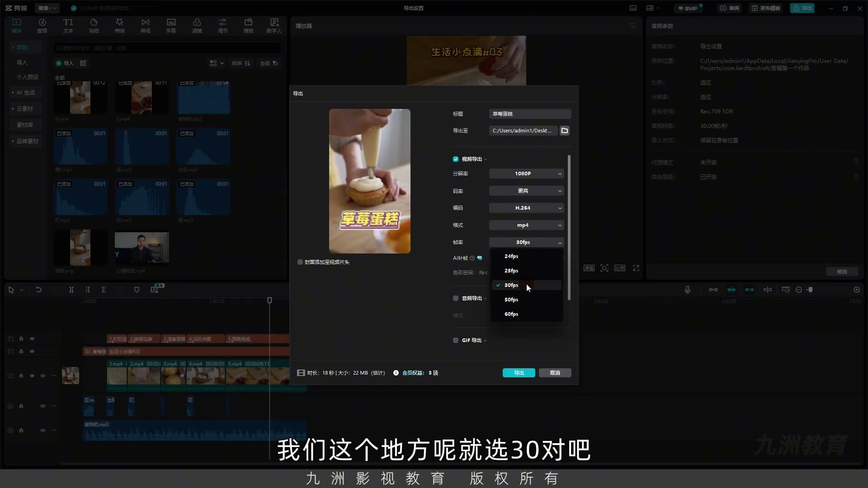
Task: Click the AI补帧 info icon
Action: [x=472, y=258]
